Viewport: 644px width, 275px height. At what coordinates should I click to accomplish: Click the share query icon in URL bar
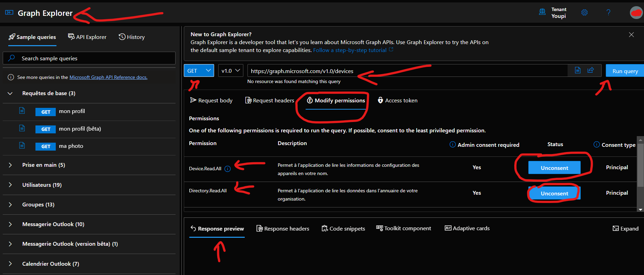(x=591, y=70)
